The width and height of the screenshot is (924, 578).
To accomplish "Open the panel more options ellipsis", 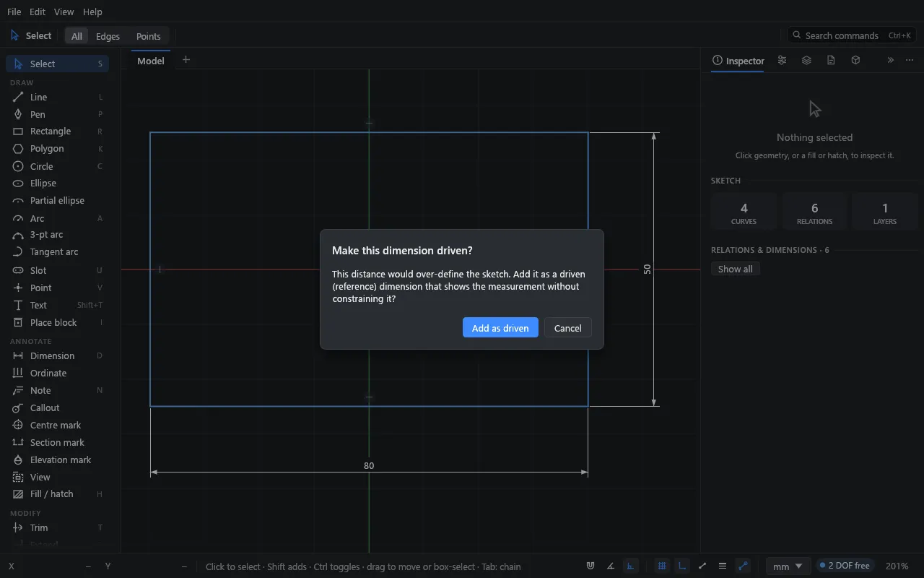I will pyautogui.click(x=910, y=61).
